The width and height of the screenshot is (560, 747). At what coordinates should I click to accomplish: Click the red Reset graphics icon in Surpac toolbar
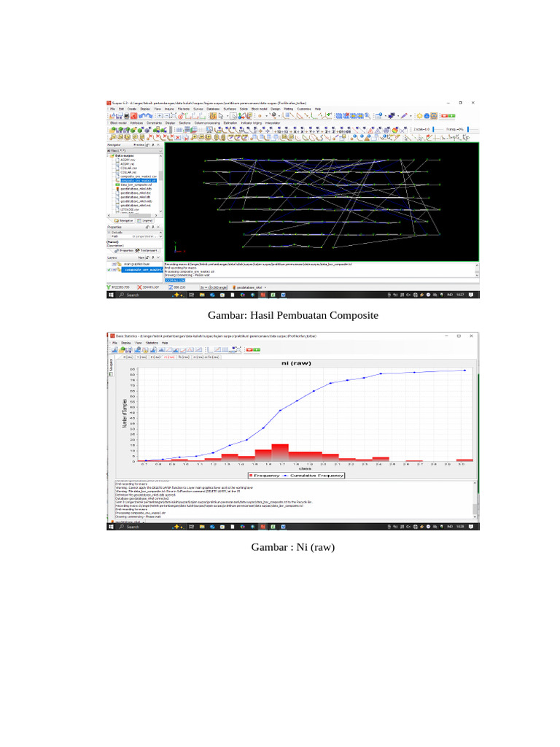[134, 116]
